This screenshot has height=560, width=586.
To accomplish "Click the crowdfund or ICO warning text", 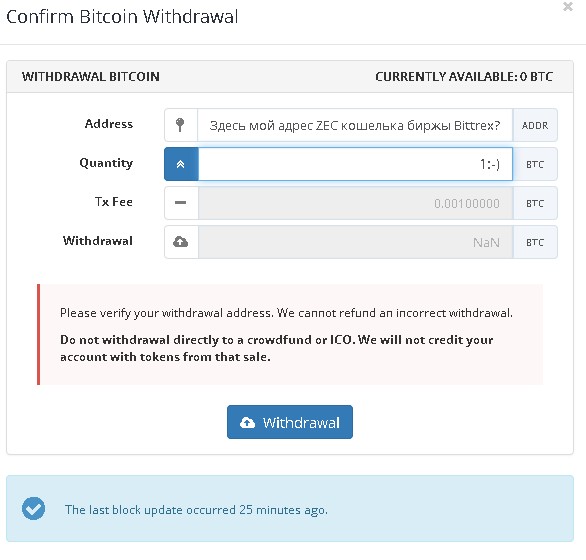I will [277, 348].
